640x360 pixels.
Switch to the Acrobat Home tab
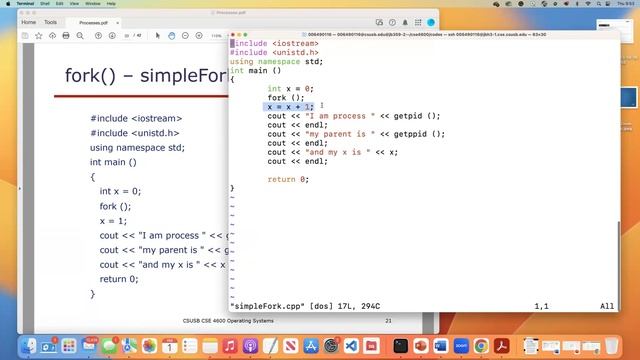(29, 22)
